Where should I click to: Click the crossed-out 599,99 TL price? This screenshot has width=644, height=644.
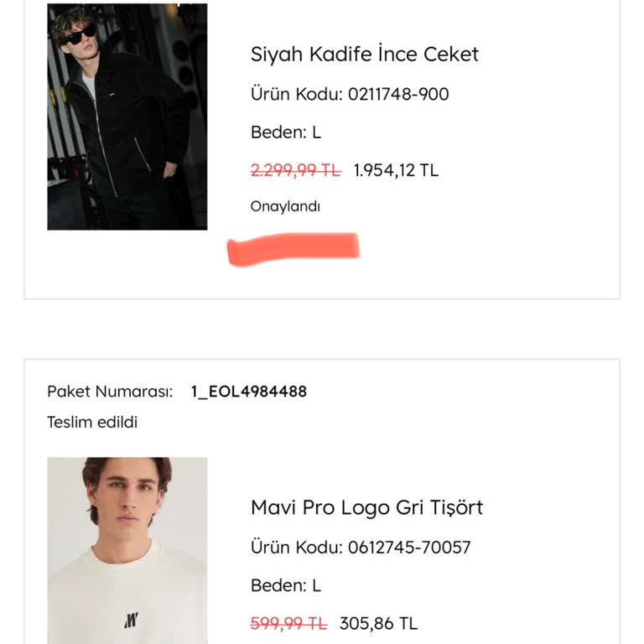[x=288, y=623]
